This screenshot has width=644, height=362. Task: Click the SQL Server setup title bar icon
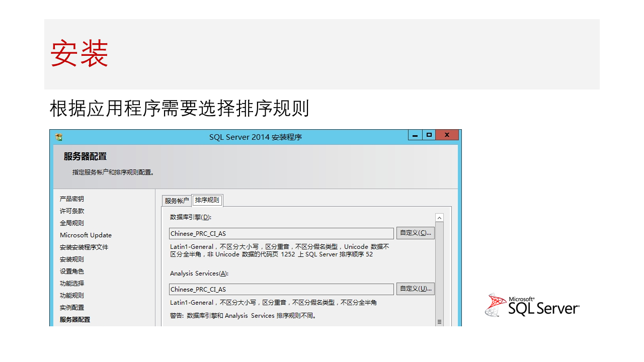click(x=59, y=137)
